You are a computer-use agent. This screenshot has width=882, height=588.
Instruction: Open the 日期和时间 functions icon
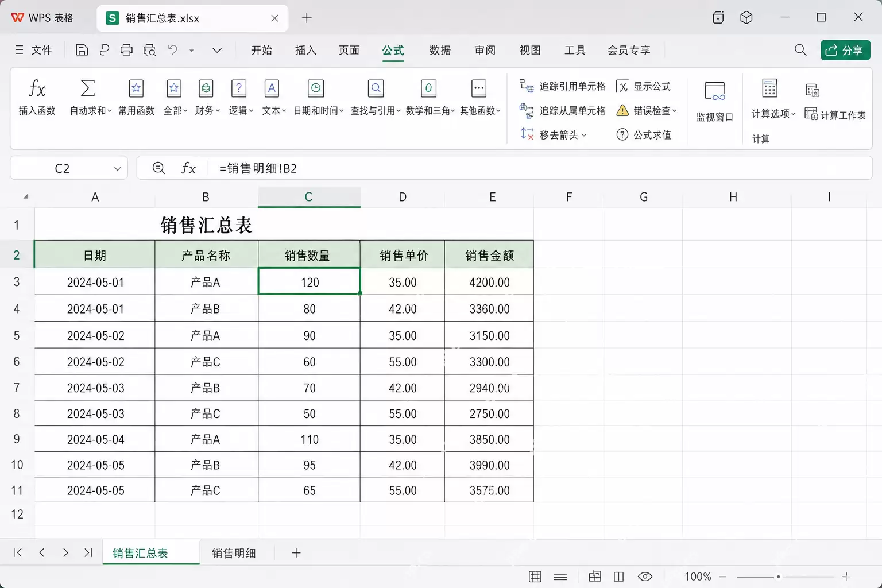pyautogui.click(x=316, y=88)
